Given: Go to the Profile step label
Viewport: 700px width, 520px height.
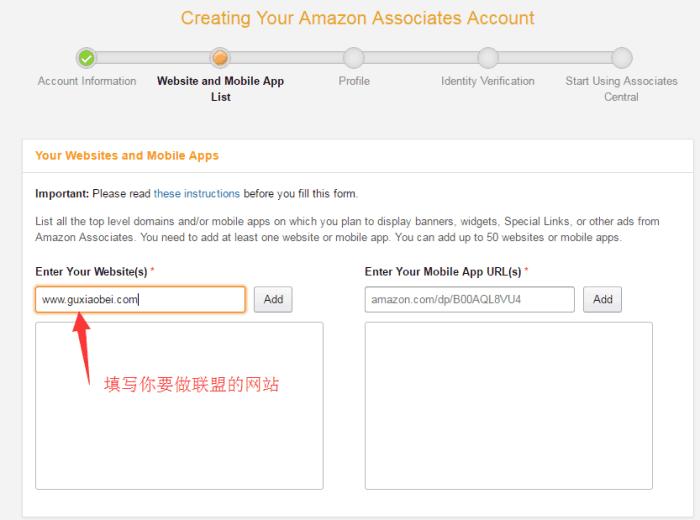Looking at the screenshot, I should click(353, 81).
